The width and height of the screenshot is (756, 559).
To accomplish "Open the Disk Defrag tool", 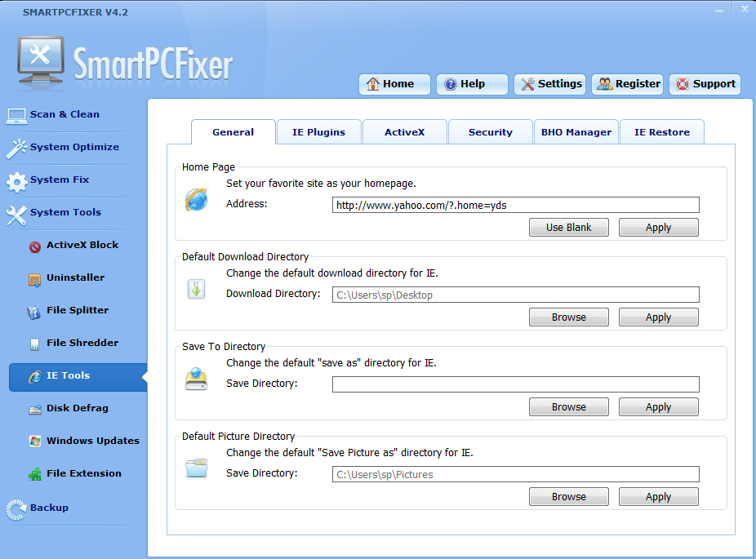I will [78, 408].
